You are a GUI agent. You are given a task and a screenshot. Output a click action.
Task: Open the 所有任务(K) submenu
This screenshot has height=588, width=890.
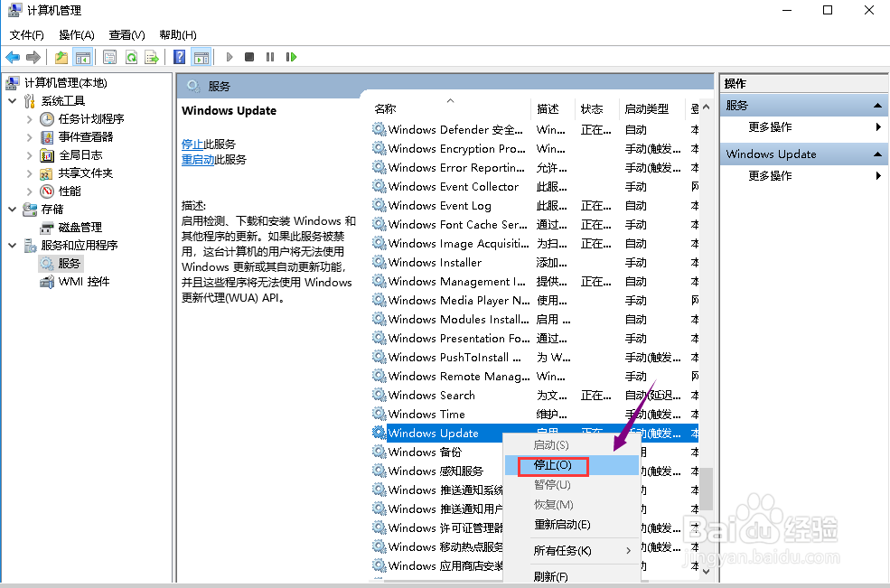[572, 551]
